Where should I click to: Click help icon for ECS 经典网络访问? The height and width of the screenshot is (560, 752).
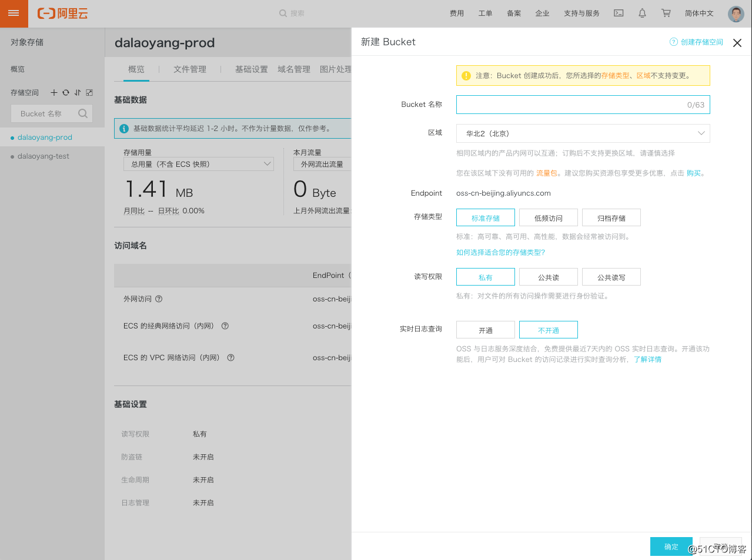click(225, 326)
